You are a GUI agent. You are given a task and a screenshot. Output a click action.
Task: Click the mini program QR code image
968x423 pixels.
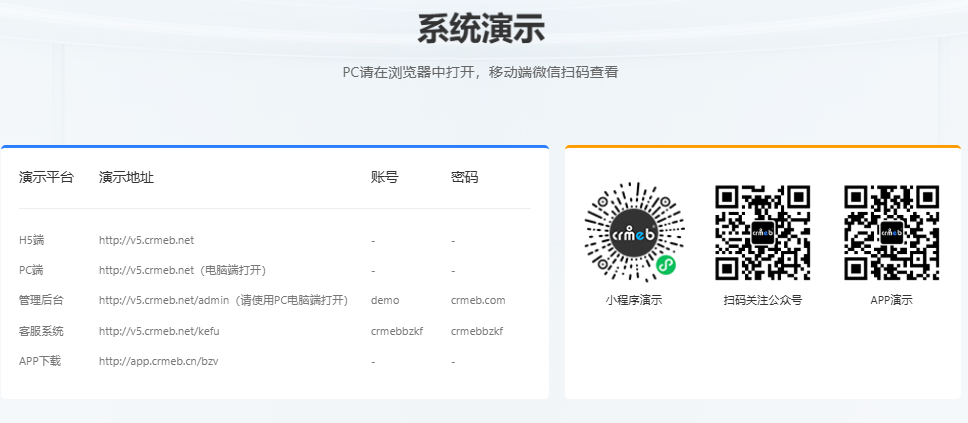(x=633, y=232)
